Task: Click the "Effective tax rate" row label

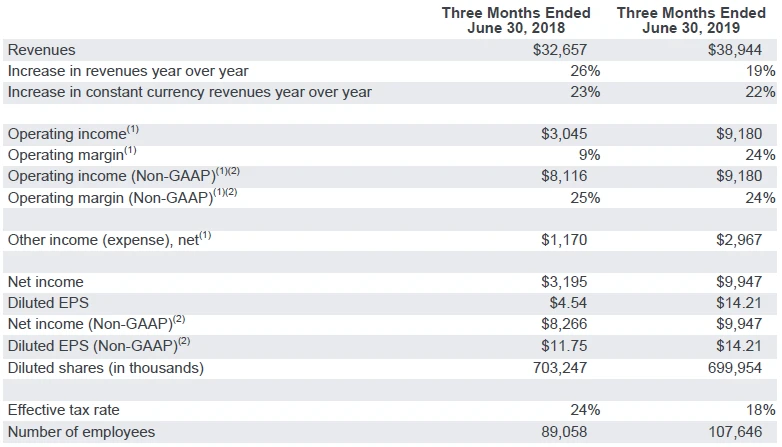Action: [x=66, y=410]
